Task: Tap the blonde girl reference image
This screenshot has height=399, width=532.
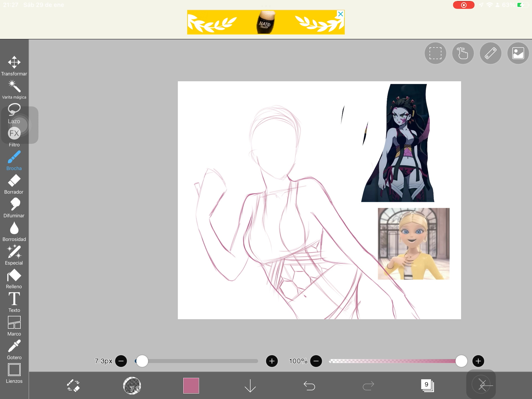Action: coord(414,244)
